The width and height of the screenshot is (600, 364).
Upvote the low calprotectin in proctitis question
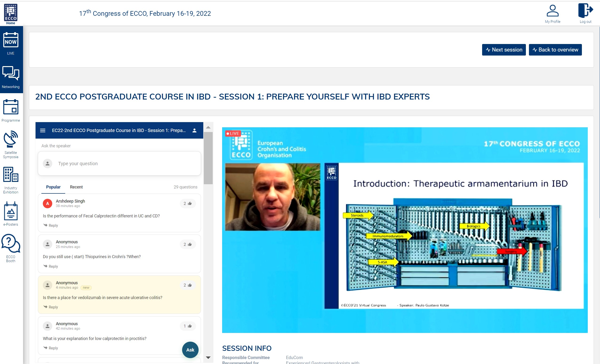click(188, 326)
